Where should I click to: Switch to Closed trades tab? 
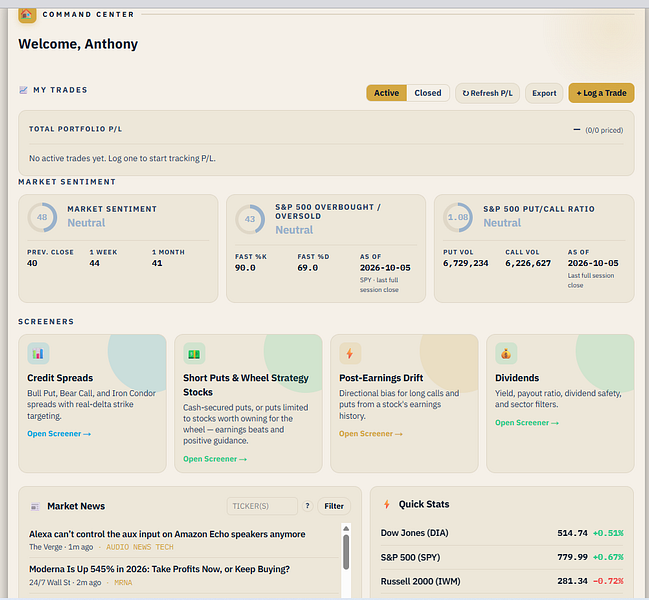click(x=428, y=93)
